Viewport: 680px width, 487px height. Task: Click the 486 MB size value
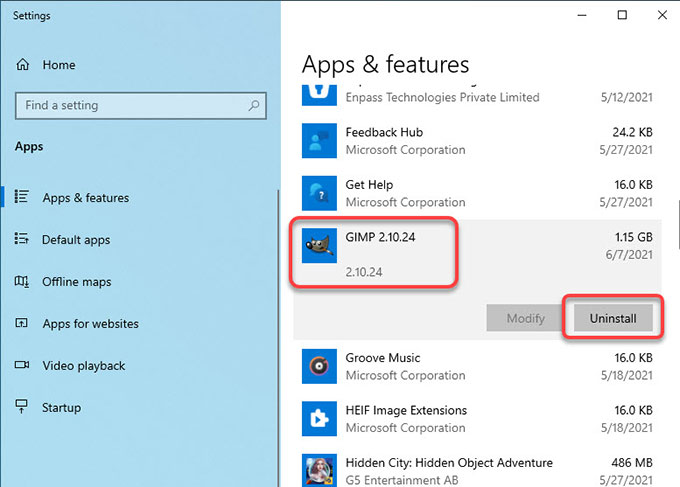click(632, 462)
